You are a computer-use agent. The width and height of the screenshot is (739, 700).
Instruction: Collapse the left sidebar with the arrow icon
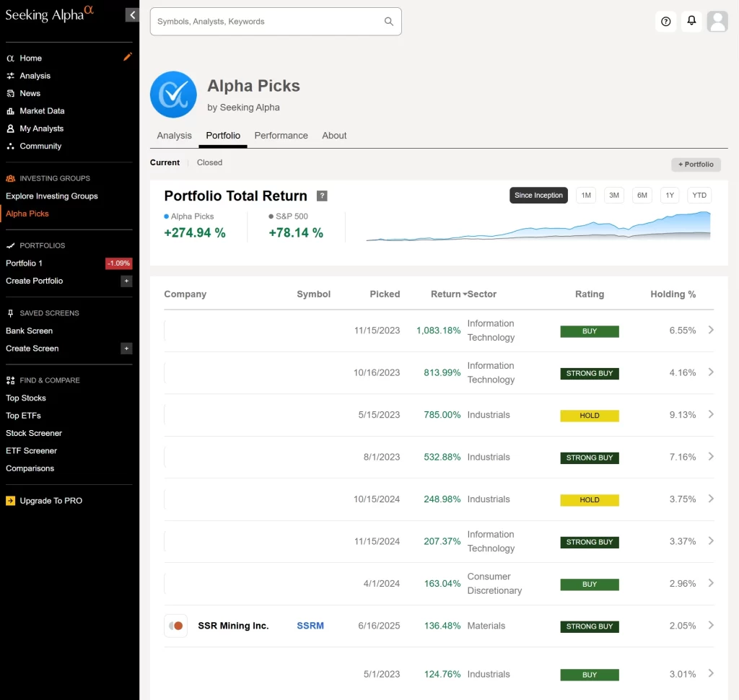[x=132, y=15]
